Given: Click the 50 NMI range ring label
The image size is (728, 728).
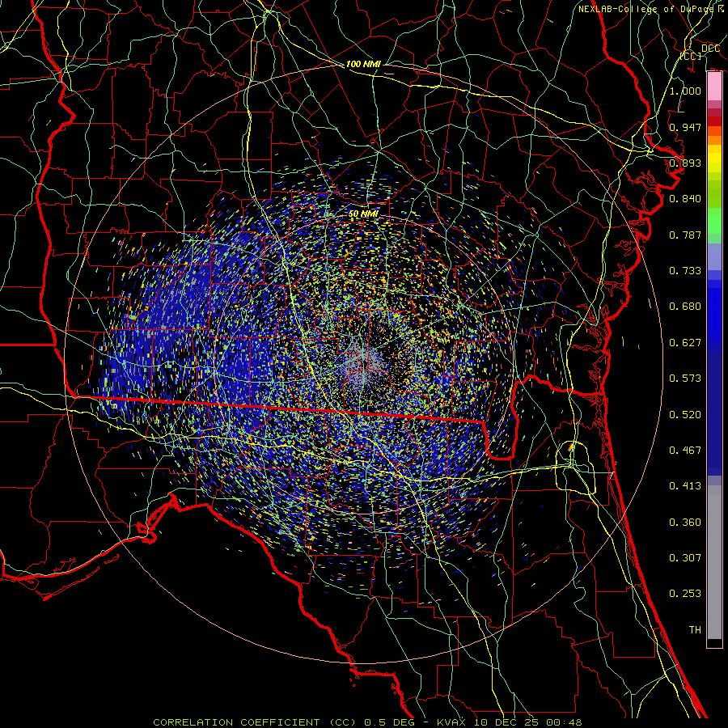Looking at the screenshot, I should click(x=363, y=214).
